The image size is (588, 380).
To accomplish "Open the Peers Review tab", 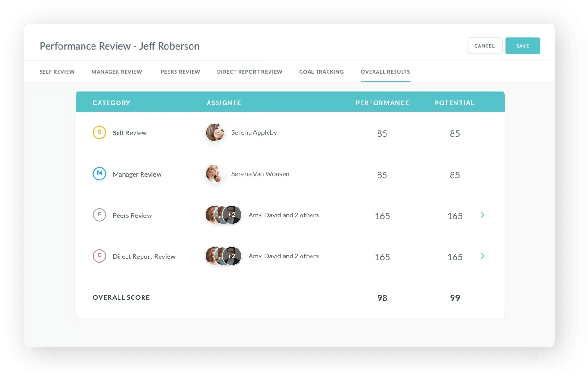I will 180,72.
